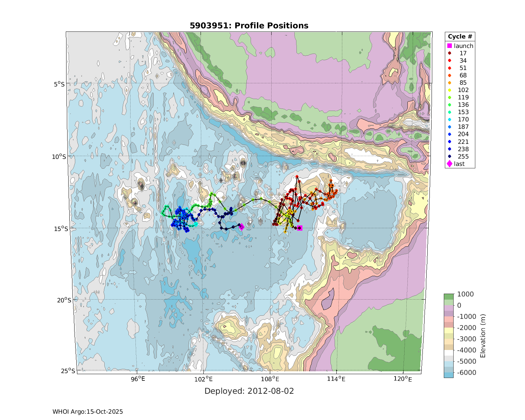Click the pale yellow colorbar band below -2000

(x=448, y=330)
